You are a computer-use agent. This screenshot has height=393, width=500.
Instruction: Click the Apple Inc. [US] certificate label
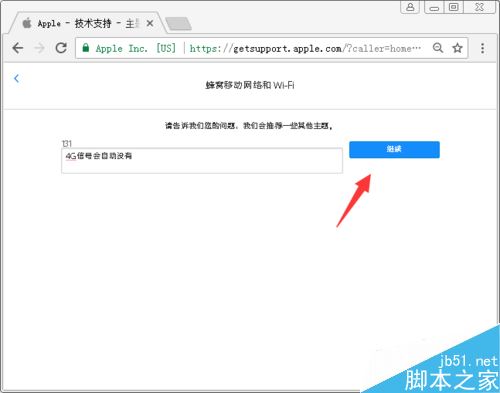(135, 49)
